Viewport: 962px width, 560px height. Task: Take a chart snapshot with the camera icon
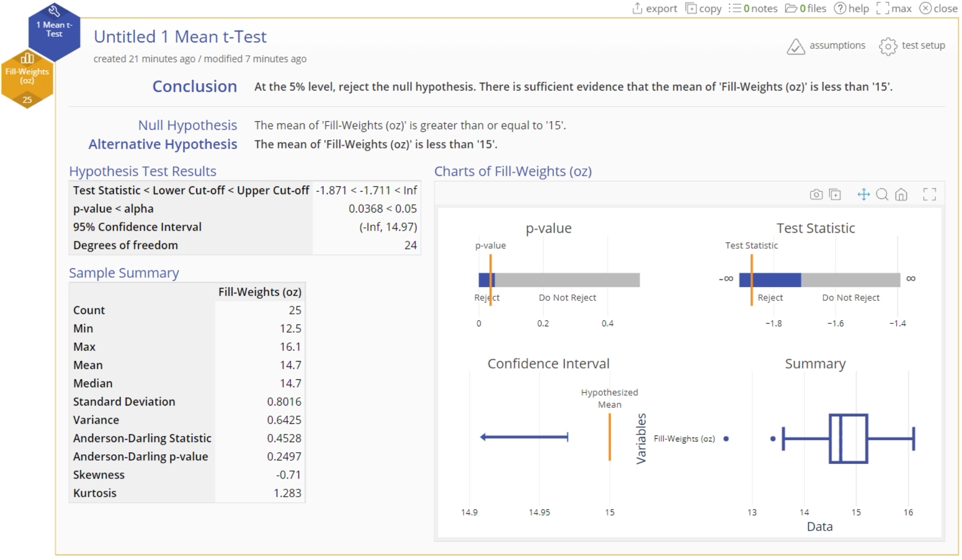point(816,194)
